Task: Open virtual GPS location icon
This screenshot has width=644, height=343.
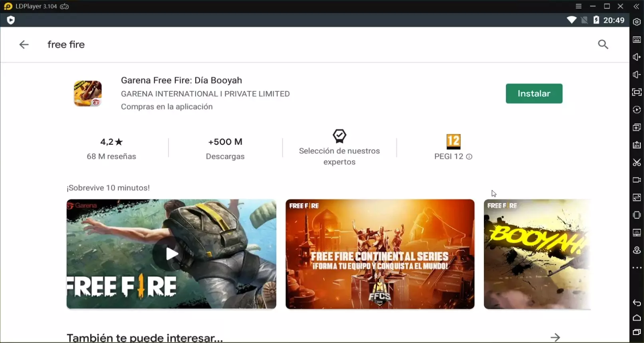Action: coord(637,250)
